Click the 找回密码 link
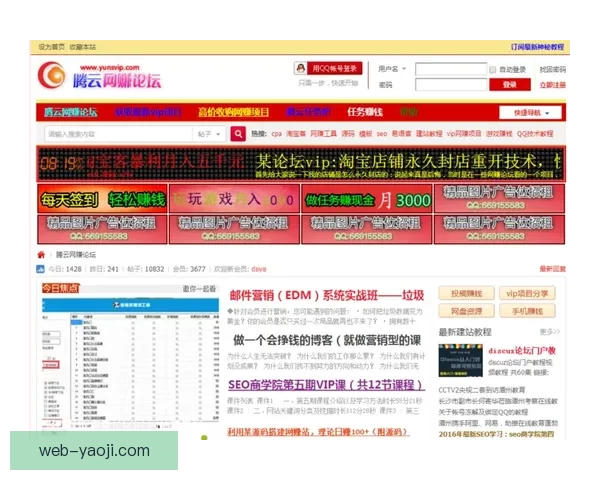The height and width of the screenshot is (480, 600). coord(552,69)
